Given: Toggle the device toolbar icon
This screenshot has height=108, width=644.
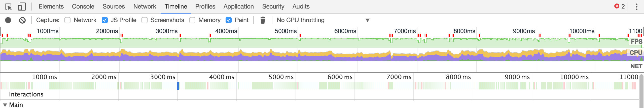Looking at the screenshot, I should [x=22, y=7].
